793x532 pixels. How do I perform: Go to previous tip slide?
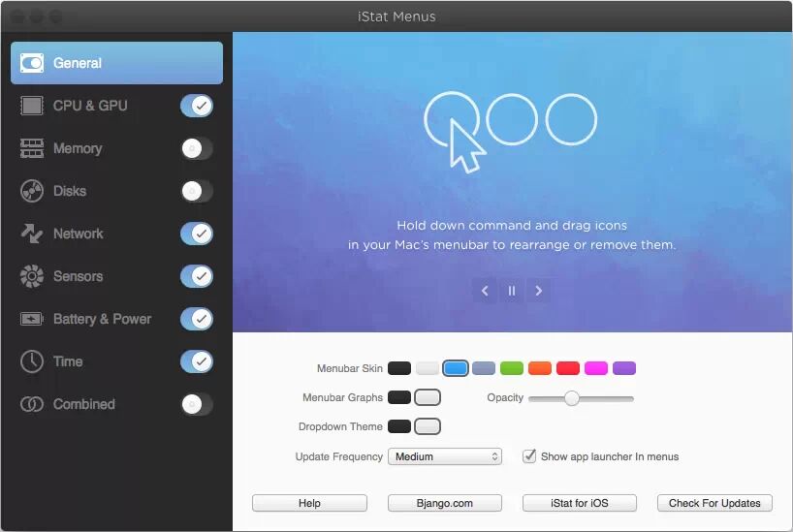[x=485, y=291]
